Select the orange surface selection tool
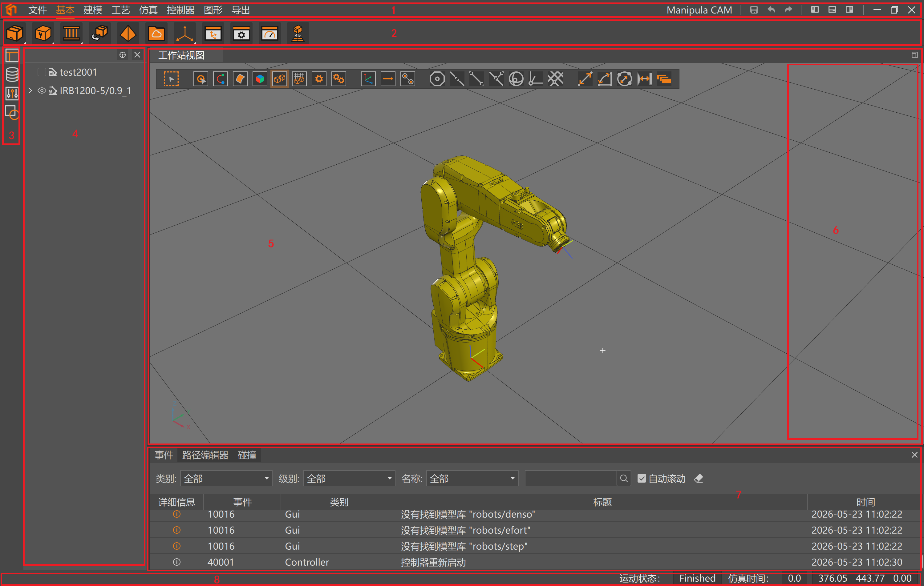Viewport: 924px width, 586px height. [x=240, y=79]
